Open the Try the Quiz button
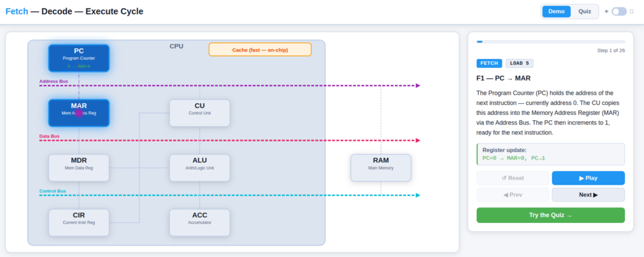This screenshot has width=644, height=257. pyautogui.click(x=550, y=215)
